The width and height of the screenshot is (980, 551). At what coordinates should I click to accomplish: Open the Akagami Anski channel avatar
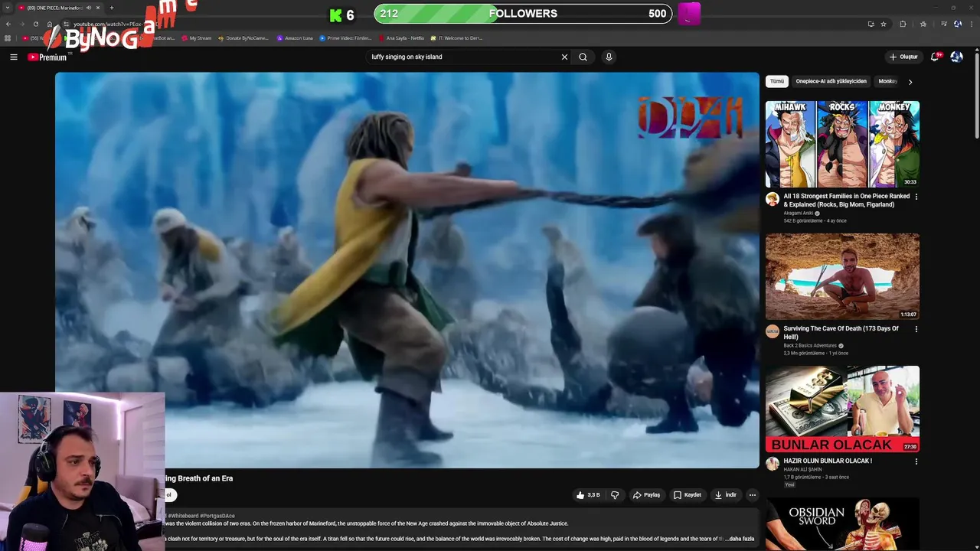point(773,199)
